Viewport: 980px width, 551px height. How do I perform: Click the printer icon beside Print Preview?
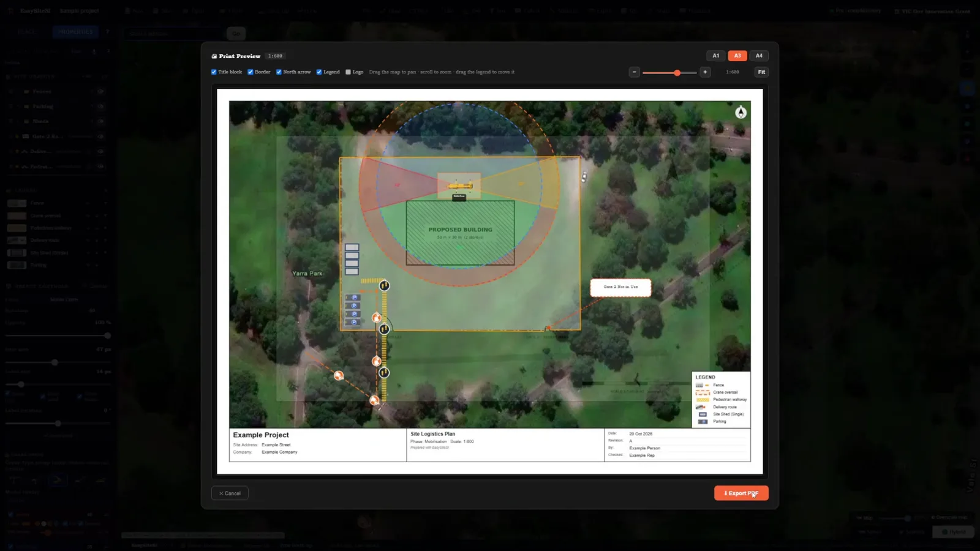[214, 56]
